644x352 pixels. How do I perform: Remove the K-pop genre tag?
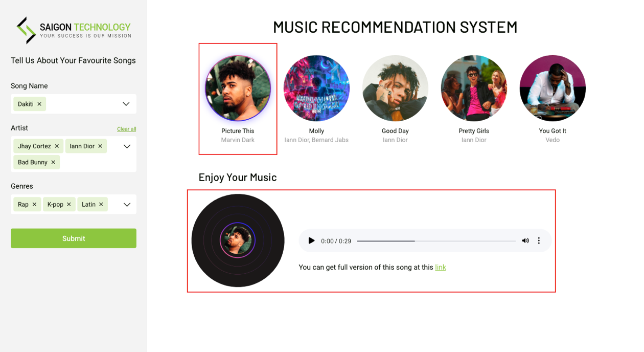69,204
